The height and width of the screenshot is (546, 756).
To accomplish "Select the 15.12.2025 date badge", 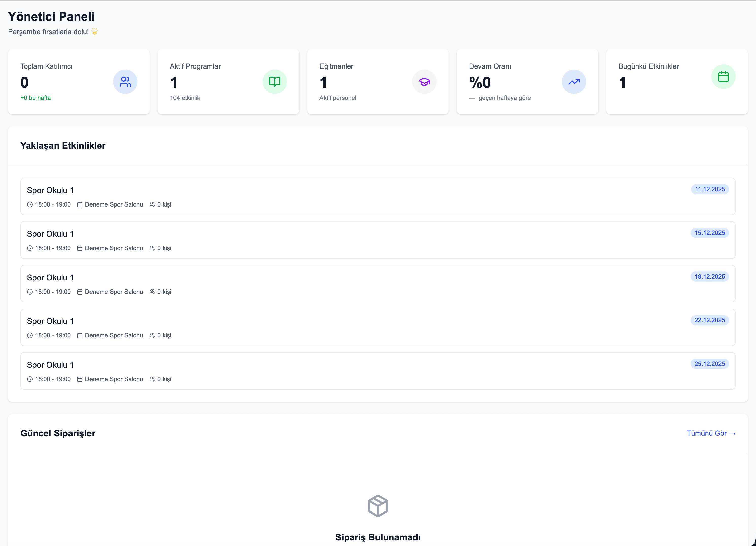I will 709,233.
